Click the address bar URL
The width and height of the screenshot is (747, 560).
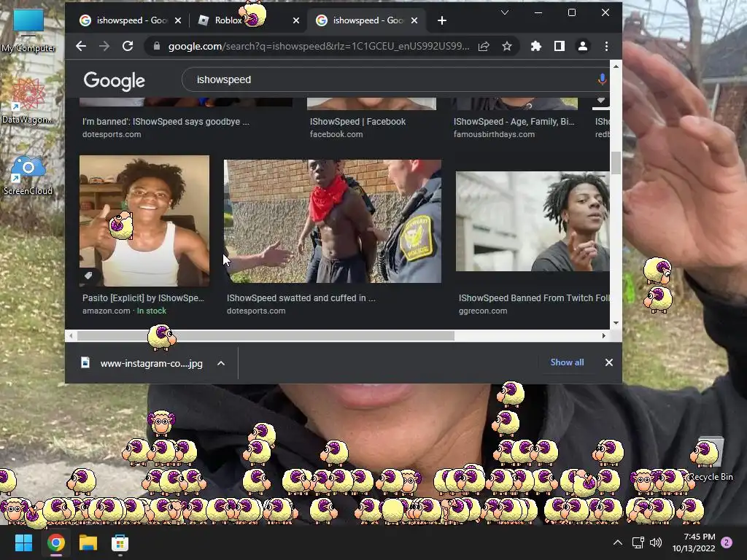[x=318, y=46]
